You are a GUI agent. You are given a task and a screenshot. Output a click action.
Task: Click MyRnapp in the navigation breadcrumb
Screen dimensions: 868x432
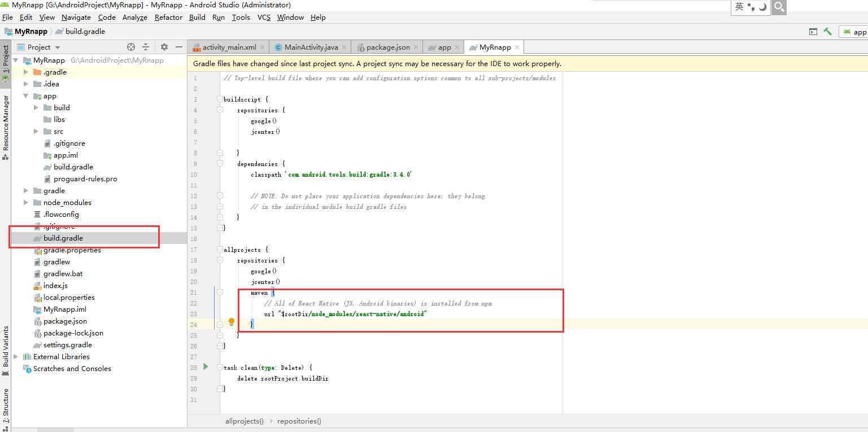point(26,32)
